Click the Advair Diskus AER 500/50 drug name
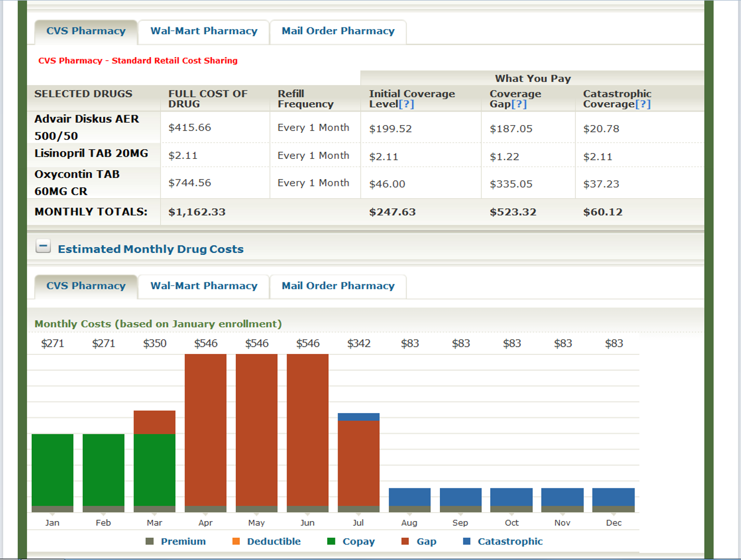The image size is (741, 560). [x=87, y=127]
